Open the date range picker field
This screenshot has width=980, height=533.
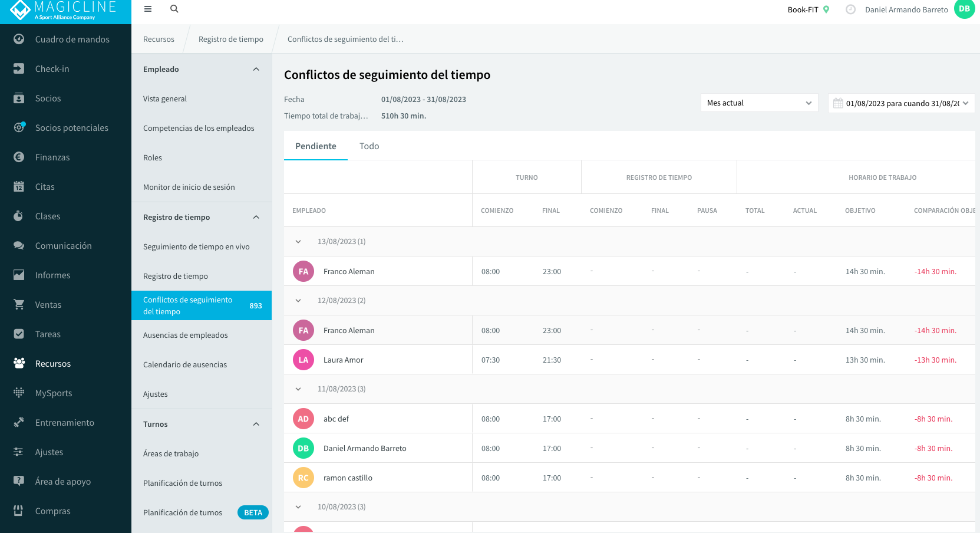(x=901, y=103)
